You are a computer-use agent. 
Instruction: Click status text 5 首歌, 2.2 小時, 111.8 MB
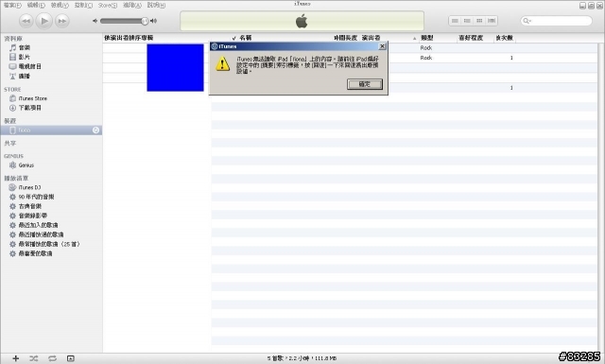[302, 358]
